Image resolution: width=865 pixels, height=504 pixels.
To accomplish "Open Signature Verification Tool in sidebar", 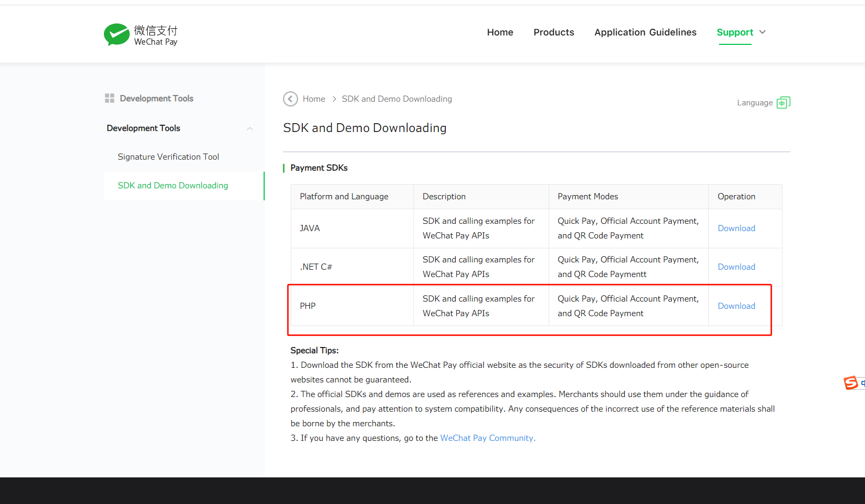I will click(x=168, y=157).
